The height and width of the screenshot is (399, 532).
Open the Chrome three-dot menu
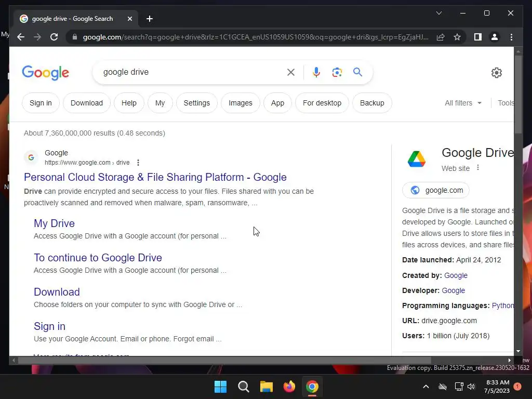(x=511, y=37)
